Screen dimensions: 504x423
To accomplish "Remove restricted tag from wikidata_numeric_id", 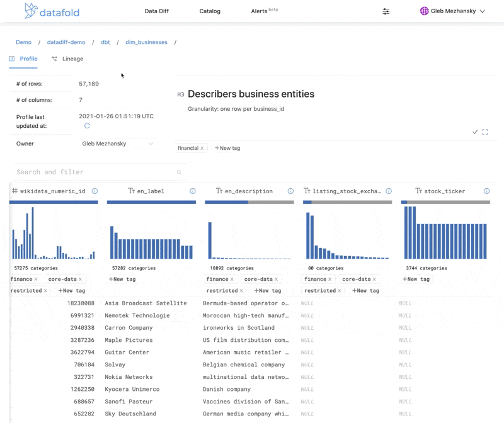I will [45, 291].
